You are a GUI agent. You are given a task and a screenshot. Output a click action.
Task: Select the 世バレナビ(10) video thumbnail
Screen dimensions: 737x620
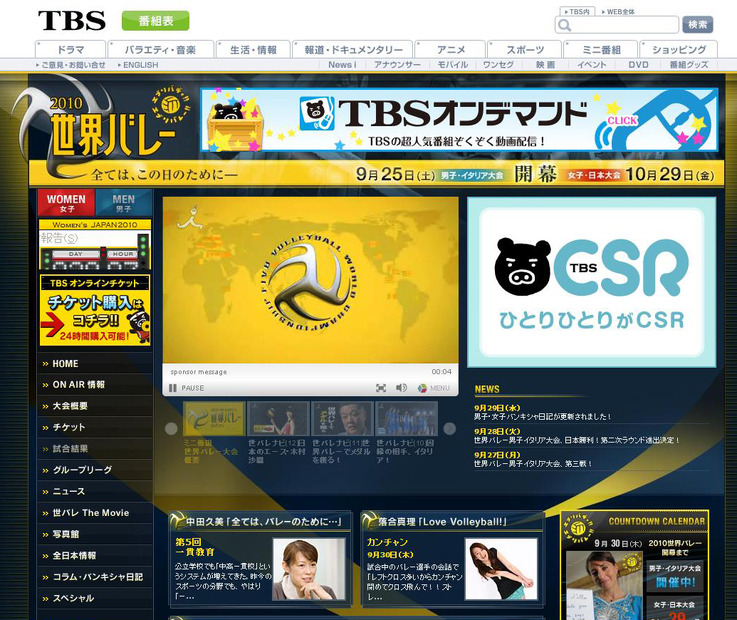tap(407, 419)
